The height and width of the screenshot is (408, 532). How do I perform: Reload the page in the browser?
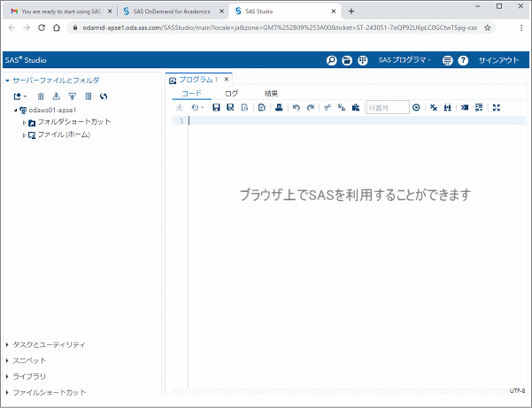(42, 27)
